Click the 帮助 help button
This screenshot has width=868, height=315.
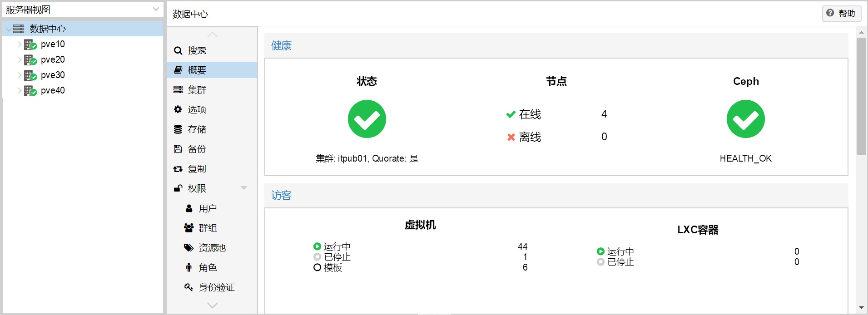[841, 13]
